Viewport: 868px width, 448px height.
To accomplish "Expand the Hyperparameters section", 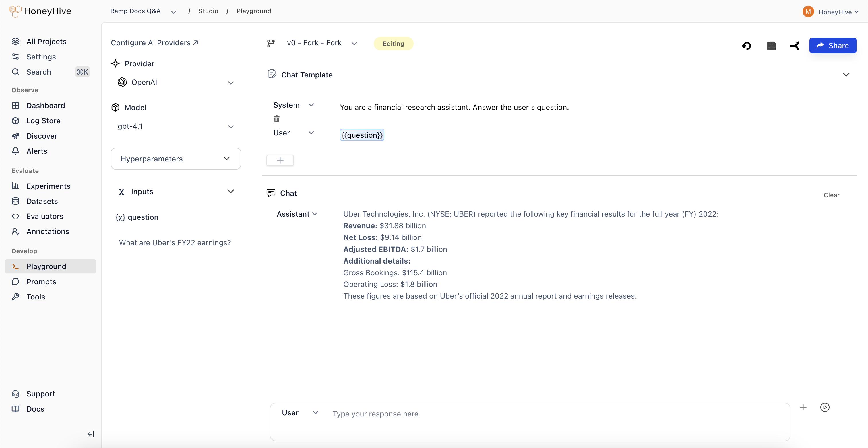I will 176,159.
